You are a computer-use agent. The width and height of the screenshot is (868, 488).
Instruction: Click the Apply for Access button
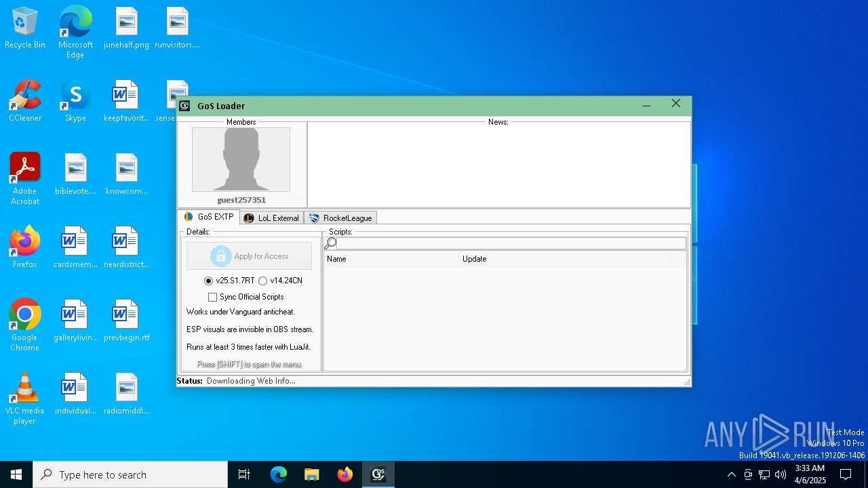pyautogui.click(x=250, y=256)
